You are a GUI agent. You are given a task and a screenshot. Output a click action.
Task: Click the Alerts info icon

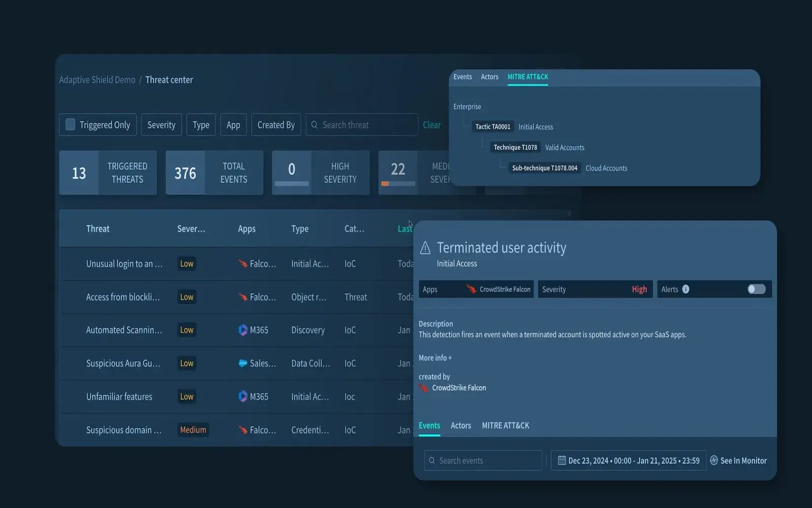[x=686, y=289]
